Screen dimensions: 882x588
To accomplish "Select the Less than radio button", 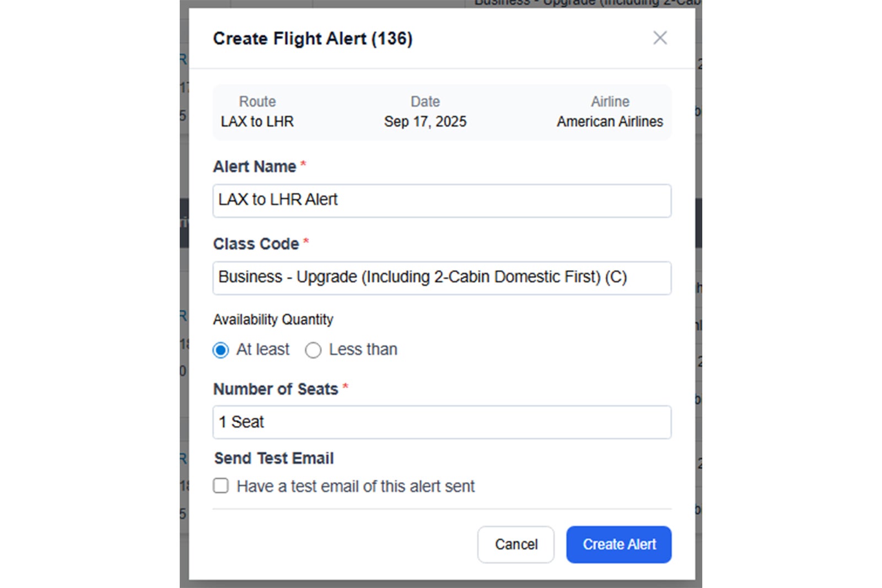I will tap(313, 350).
